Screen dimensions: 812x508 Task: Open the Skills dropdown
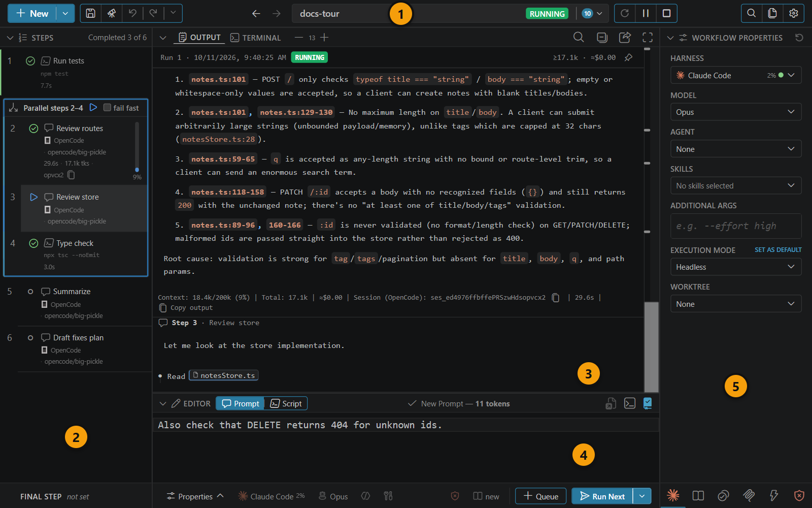[736, 185]
